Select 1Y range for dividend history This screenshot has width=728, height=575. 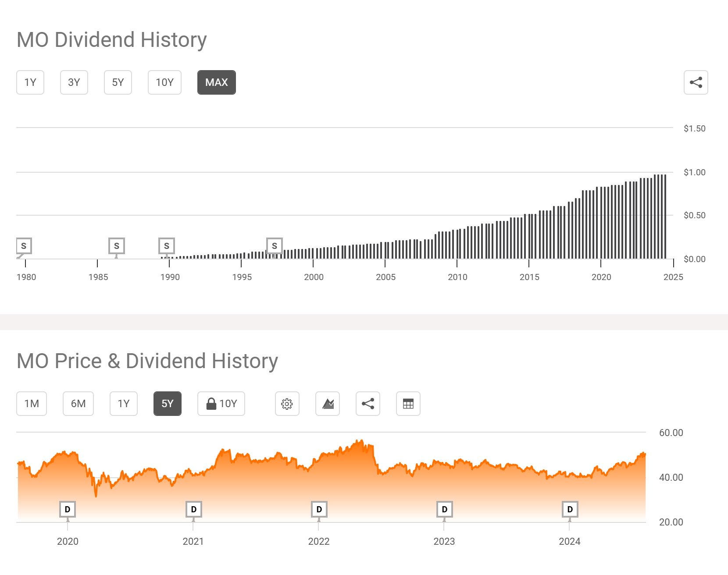pos(30,82)
